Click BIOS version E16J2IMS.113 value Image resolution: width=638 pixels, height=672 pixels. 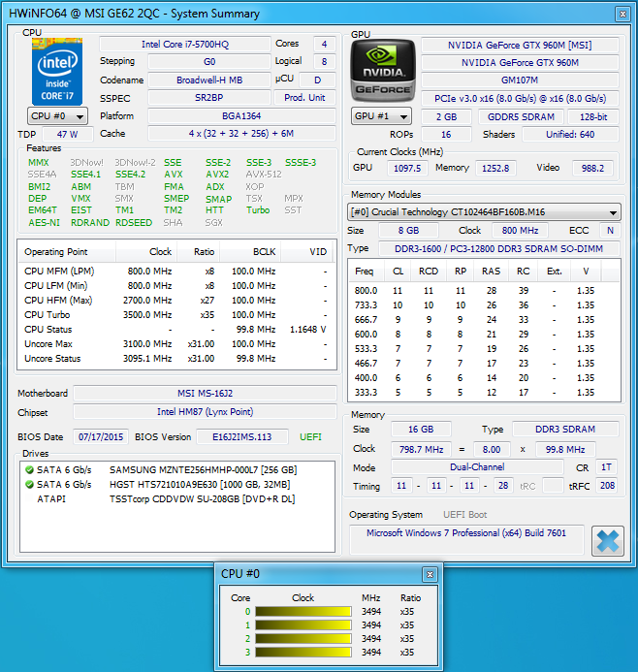tap(242, 436)
